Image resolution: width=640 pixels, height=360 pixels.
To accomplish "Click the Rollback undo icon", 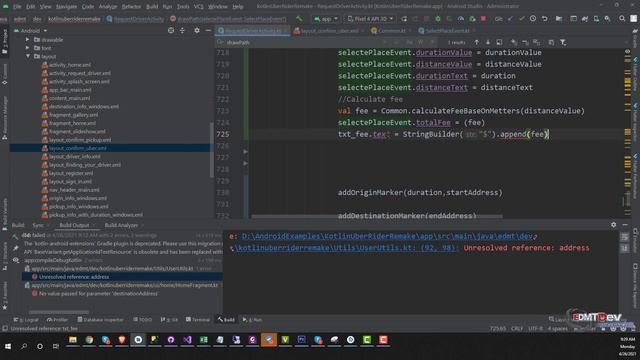I will (x=544, y=19).
